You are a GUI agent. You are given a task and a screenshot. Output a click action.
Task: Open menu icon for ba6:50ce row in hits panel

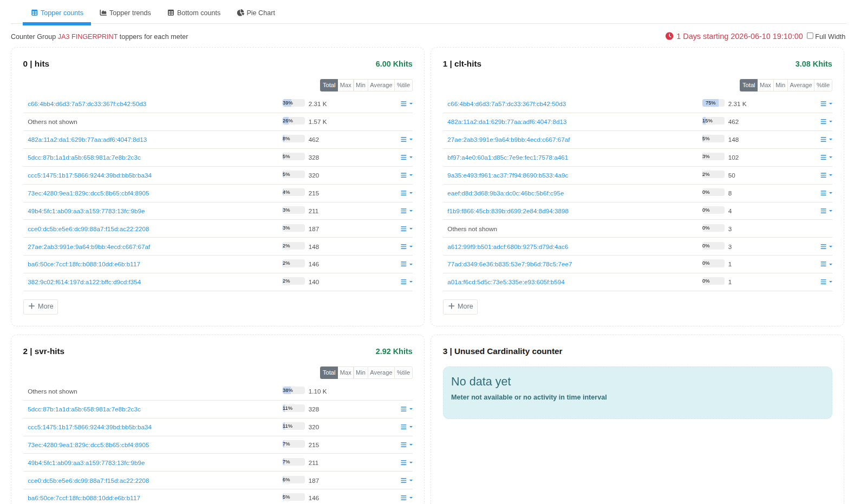click(406, 264)
